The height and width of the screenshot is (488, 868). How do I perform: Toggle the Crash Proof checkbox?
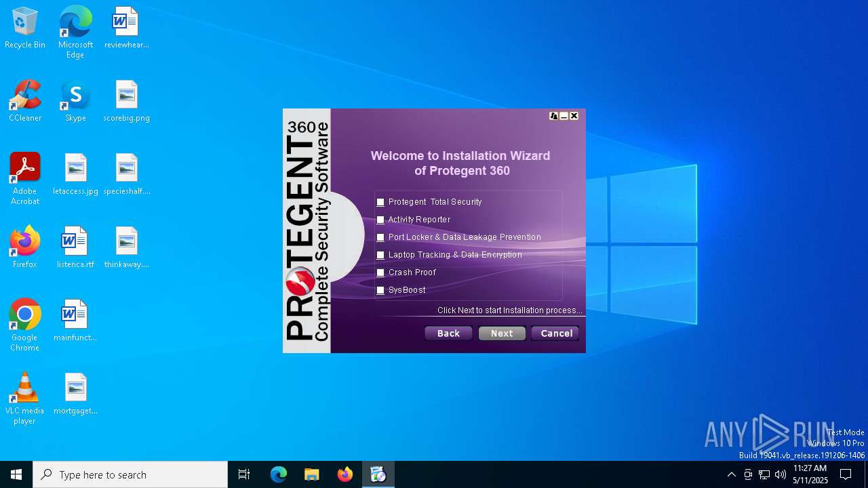pos(380,272)
